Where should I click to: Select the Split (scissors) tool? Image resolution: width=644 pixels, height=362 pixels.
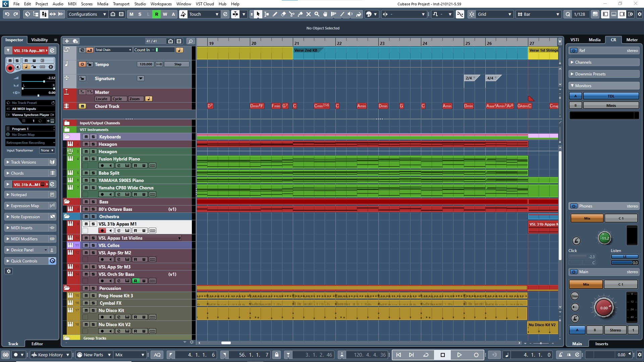point(292,14)
